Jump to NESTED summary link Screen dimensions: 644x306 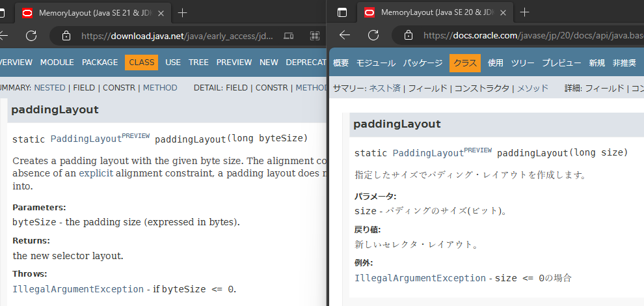49,88
